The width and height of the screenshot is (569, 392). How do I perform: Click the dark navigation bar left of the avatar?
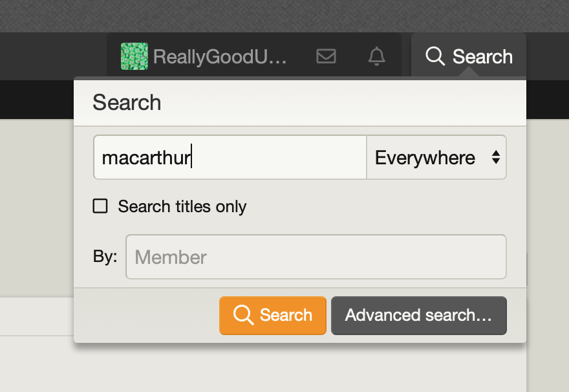point(53,56)
